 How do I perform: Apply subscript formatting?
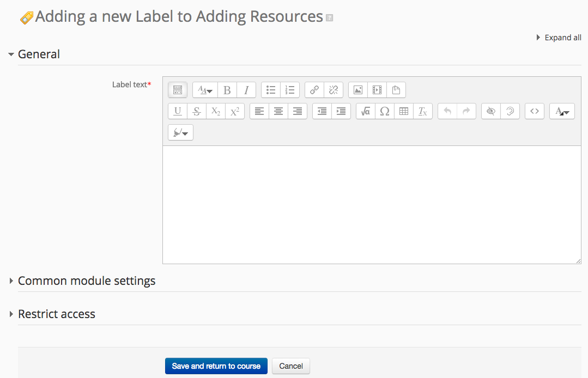(x=216, y=111)
